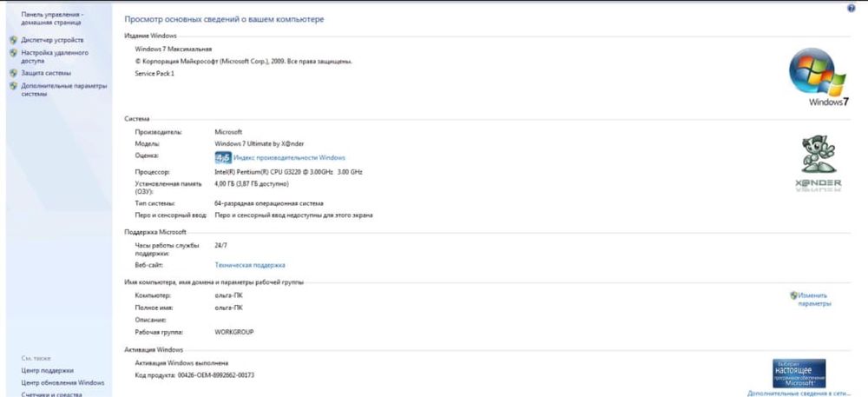The width and height of the screenshot is (868, 397).
Task: Click the Производитель value Microsoft
Action: point(228,132)
